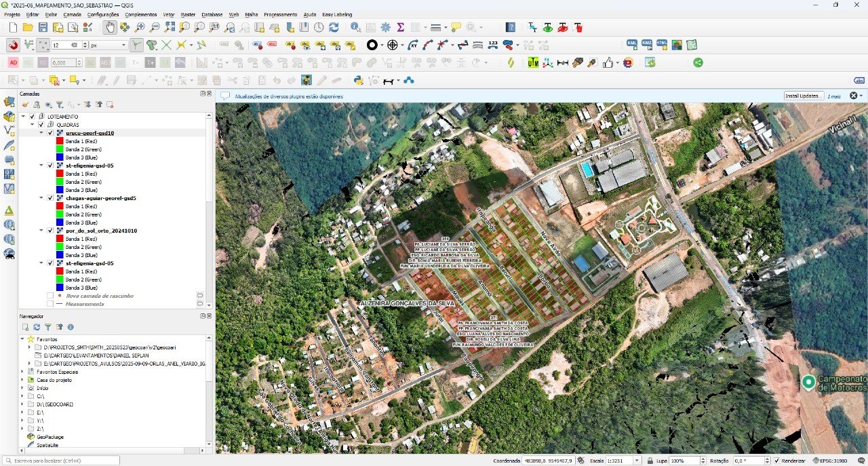
Task: Select the Pan Map tool
Action: point(111,27)
